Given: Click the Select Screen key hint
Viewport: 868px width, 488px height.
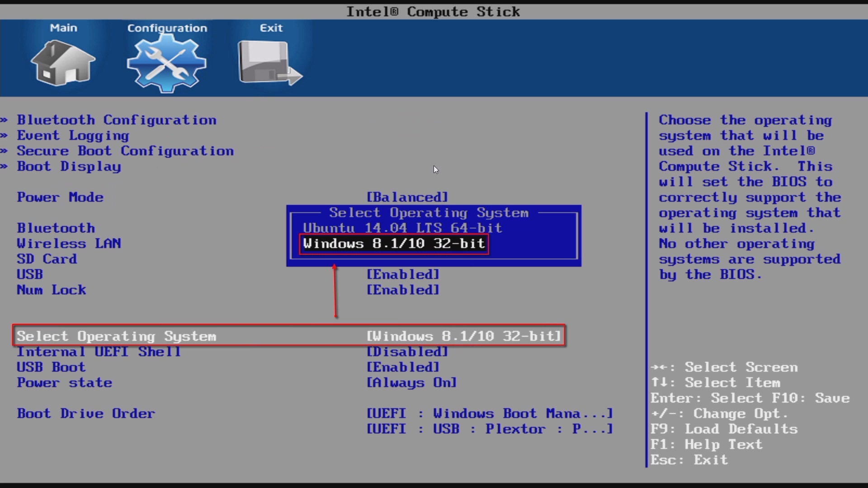Looking at the screenshot, I should pyautogui.click(x=724, y=367).
